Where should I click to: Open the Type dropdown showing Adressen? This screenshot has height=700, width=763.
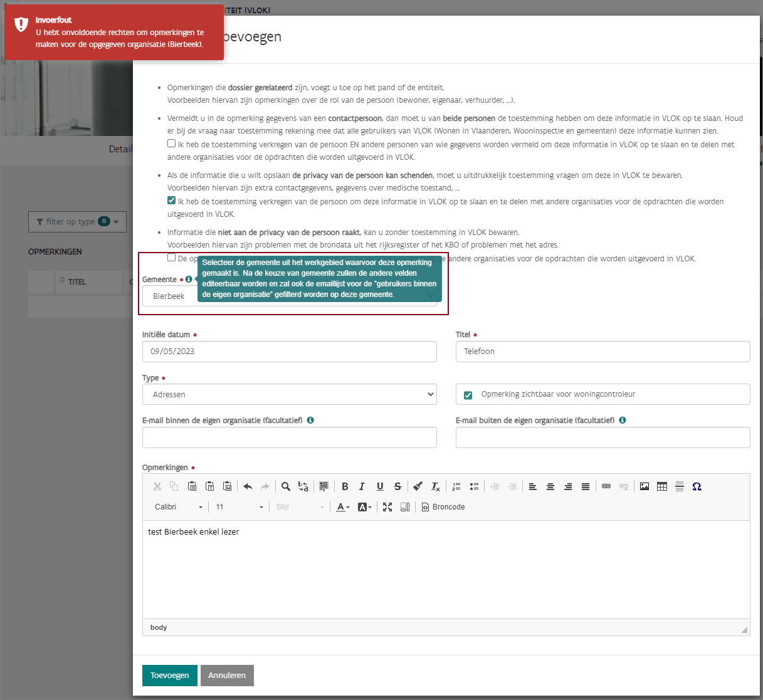pos(289,394)
